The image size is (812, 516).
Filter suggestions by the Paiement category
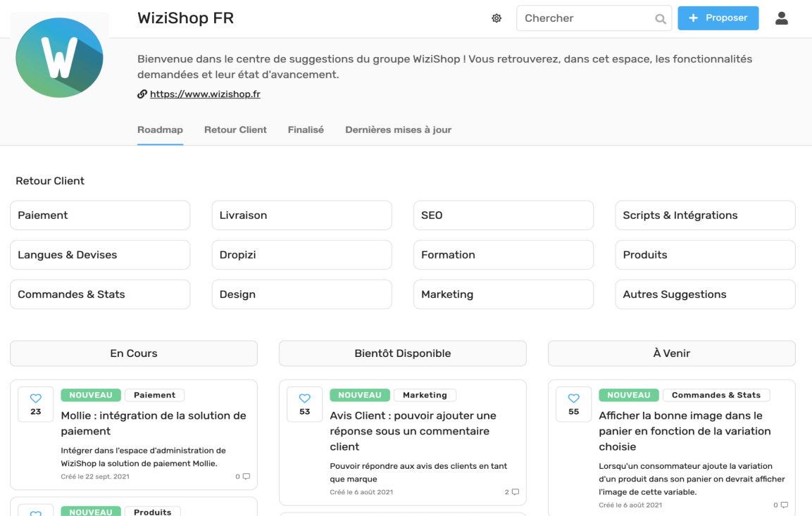tap(100, 215)
